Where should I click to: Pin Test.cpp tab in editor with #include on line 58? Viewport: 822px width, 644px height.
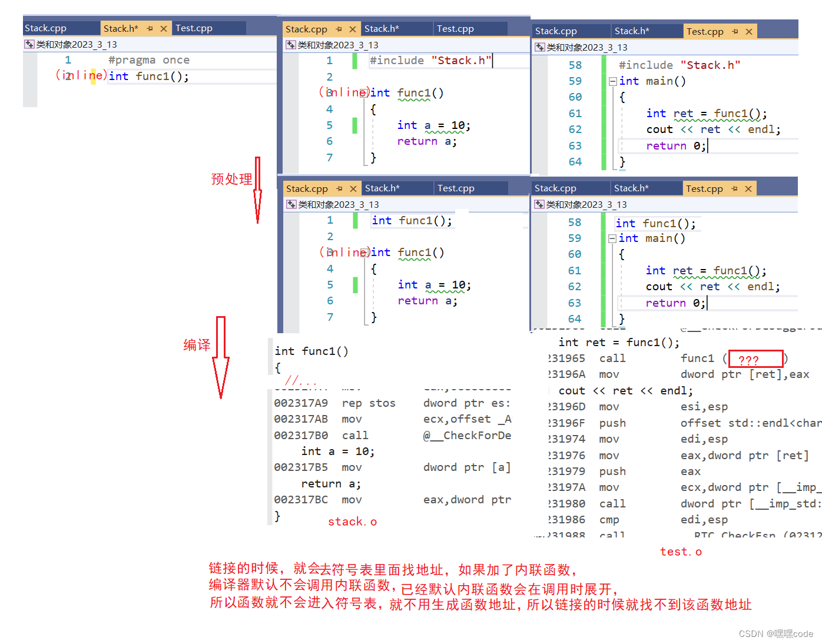tap(735, 31)
